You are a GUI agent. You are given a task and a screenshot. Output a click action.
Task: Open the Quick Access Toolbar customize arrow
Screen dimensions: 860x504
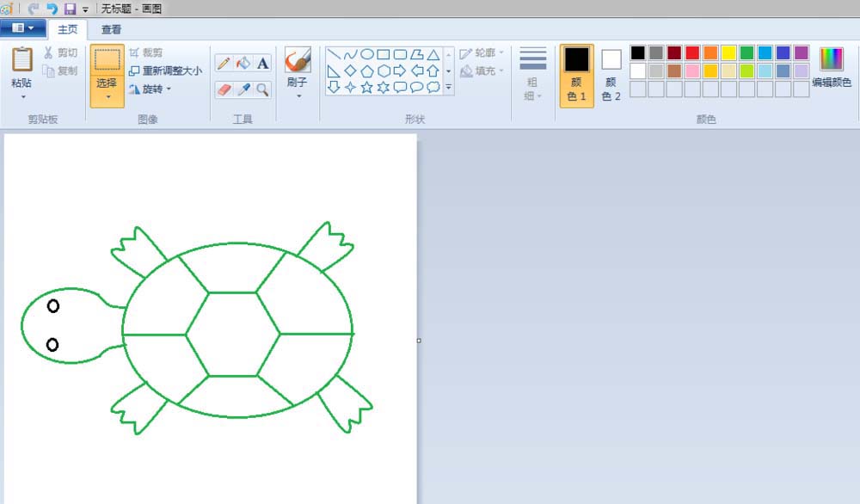pyautogui.click(x=85, y=9)
